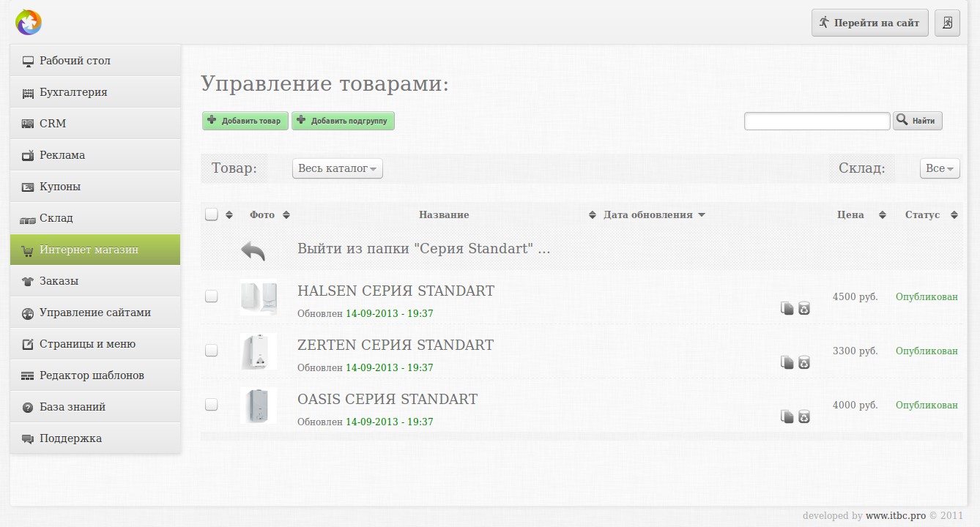Toggle the select-all checkbox in table header

pyautogui.click(x=212, y=214)
